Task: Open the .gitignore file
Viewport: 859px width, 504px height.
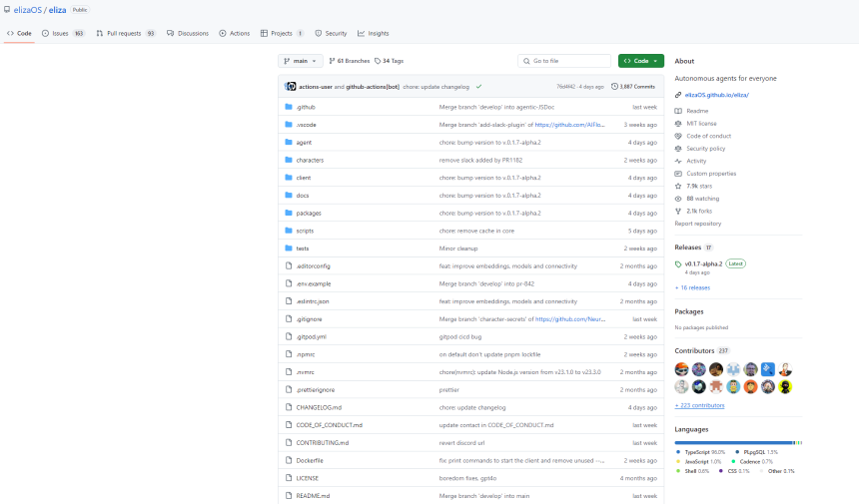Action: point(309,319)
